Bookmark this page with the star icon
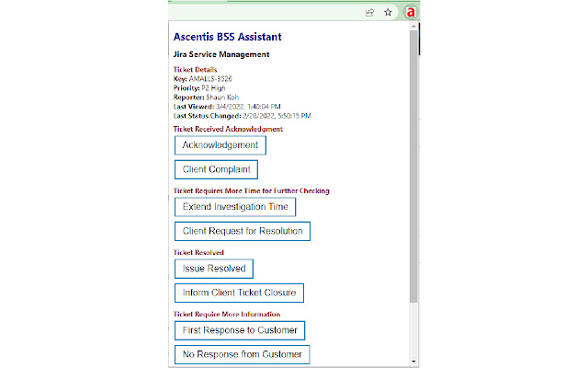The width and height of the screenshot is (588, 368). coord(388,12)
